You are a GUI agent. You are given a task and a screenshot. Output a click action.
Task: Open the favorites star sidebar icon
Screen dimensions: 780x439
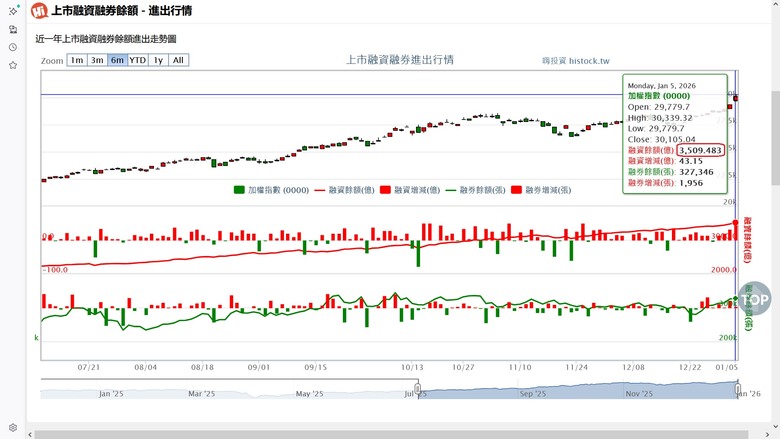[x=13, y=65]
